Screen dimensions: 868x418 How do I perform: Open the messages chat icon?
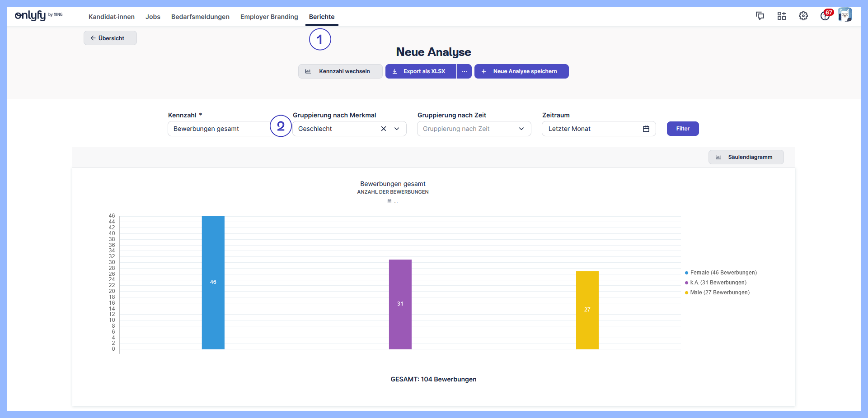(760, 16)
